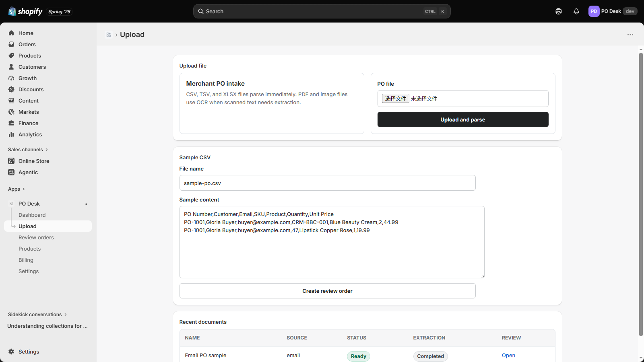Viewport: 644px width, 362px height.
Task: Click the Email PO sample name
Action: (x=206, y=355)
